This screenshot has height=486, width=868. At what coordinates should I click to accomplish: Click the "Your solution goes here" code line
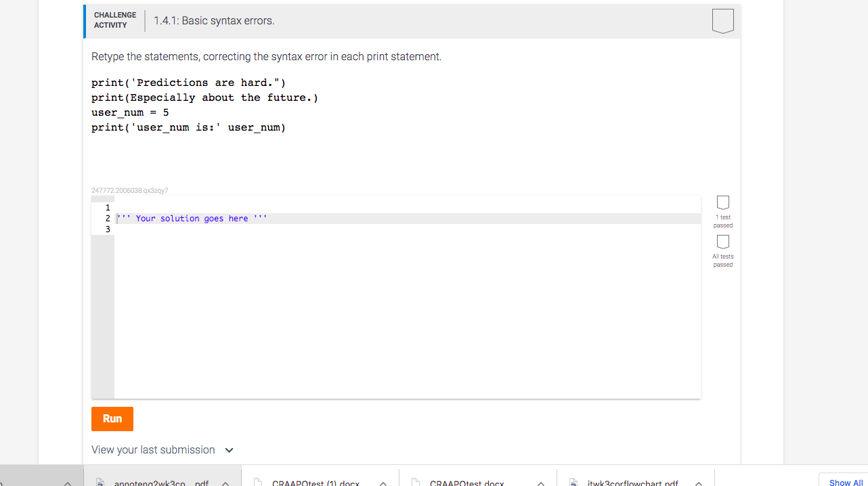coord(192,218)
